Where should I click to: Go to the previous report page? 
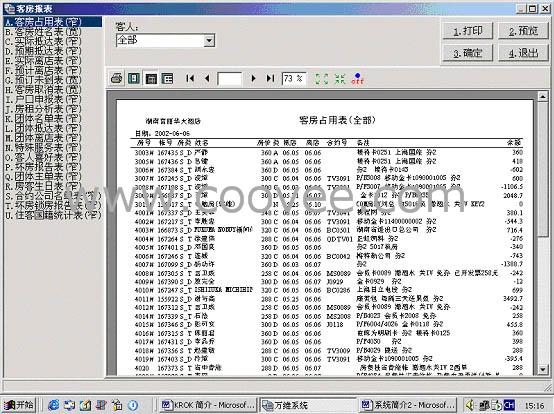[207, 78]
